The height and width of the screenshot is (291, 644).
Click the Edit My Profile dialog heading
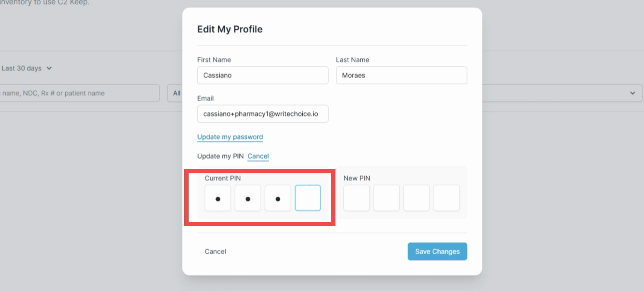[230, 29]
